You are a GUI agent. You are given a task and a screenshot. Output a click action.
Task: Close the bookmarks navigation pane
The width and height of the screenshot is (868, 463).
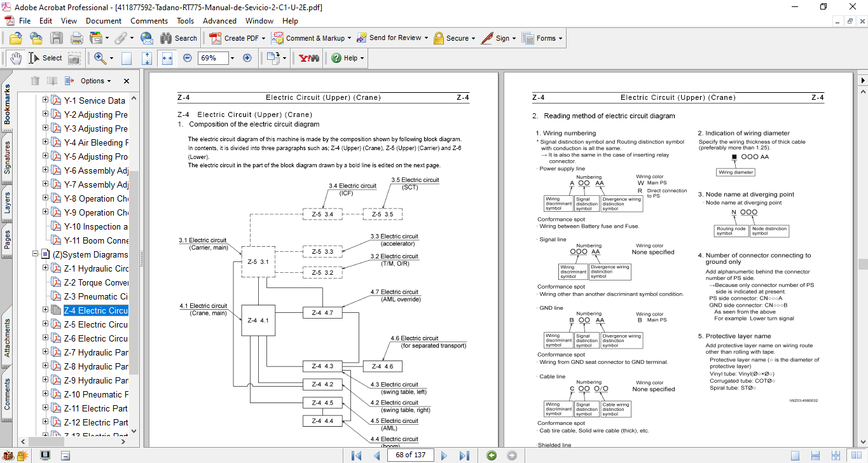(126, 81)
